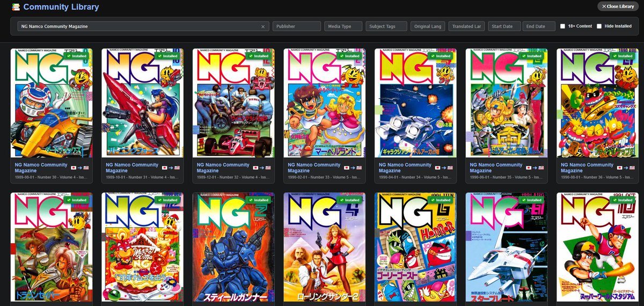The height and width of the screenshot is (306, 644).
Task: Click Installed badge on Horror cover
Action: click(x=441, y=200)
